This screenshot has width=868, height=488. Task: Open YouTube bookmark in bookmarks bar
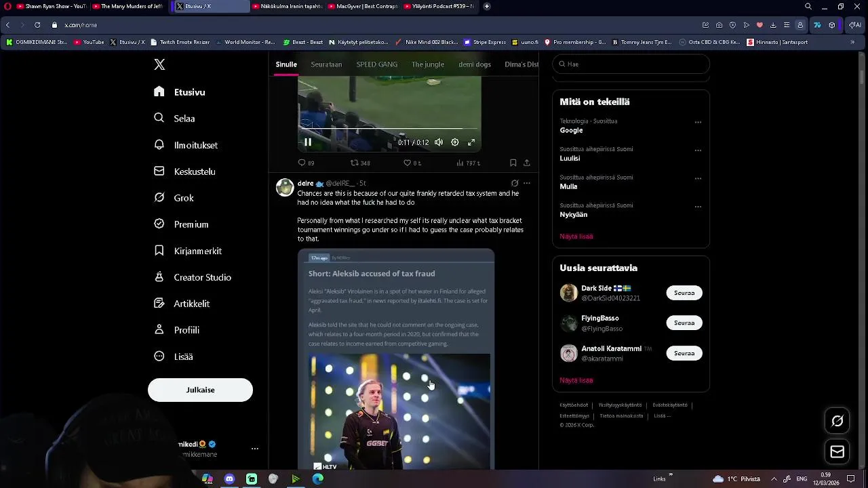[x=89, y=42]
